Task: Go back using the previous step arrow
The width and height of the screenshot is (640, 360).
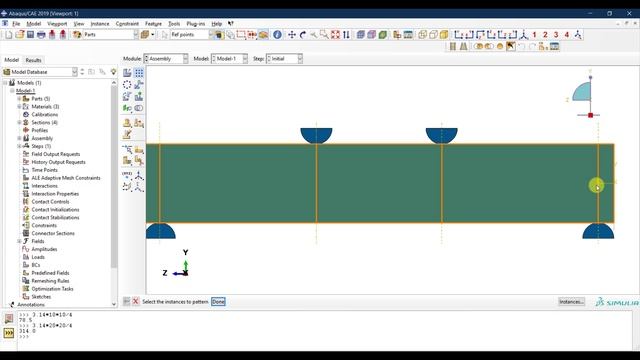Action: tap(127, 302)
